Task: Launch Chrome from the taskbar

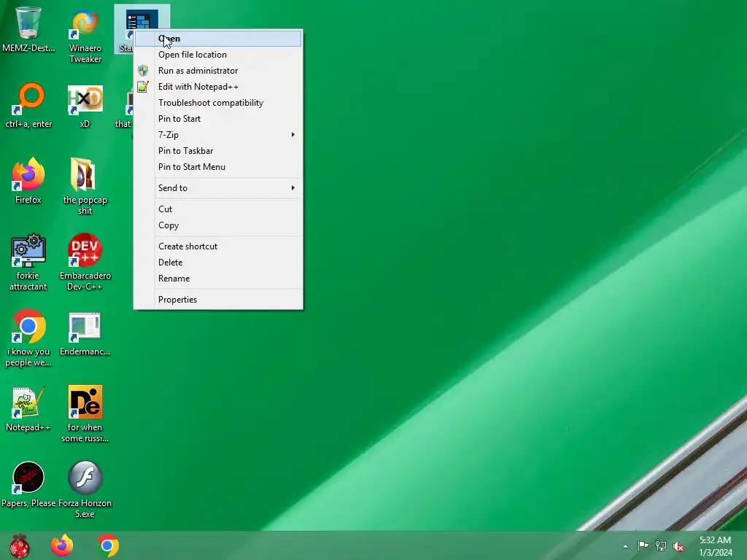Action: pos(108,545)
